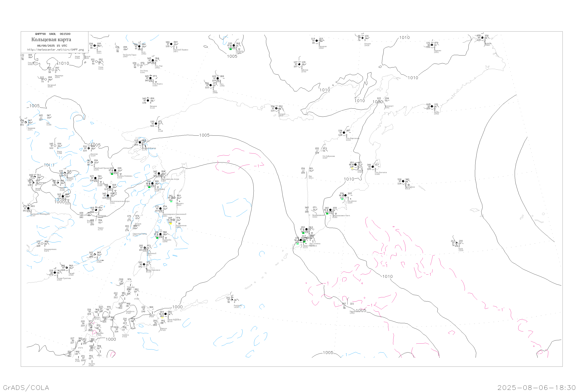Viewport: 588px width, 392px height.
Task: Click the green square at Поронайск station
Action: pos(157,238)
